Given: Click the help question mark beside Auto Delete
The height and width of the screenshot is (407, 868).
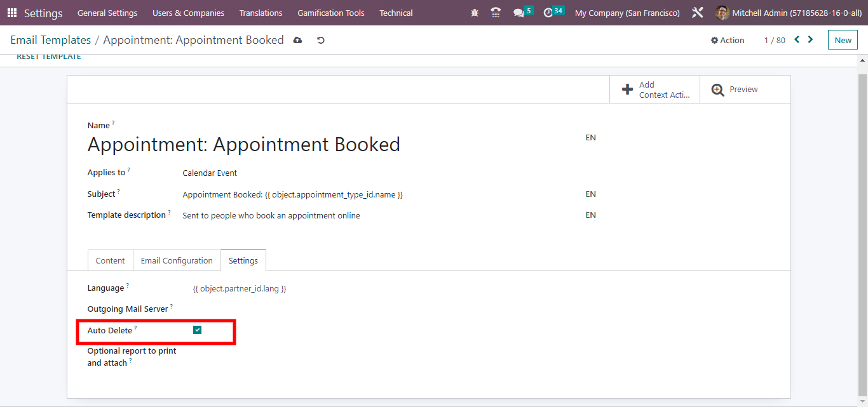Looking at the screenshot, I should click(135, 328).
